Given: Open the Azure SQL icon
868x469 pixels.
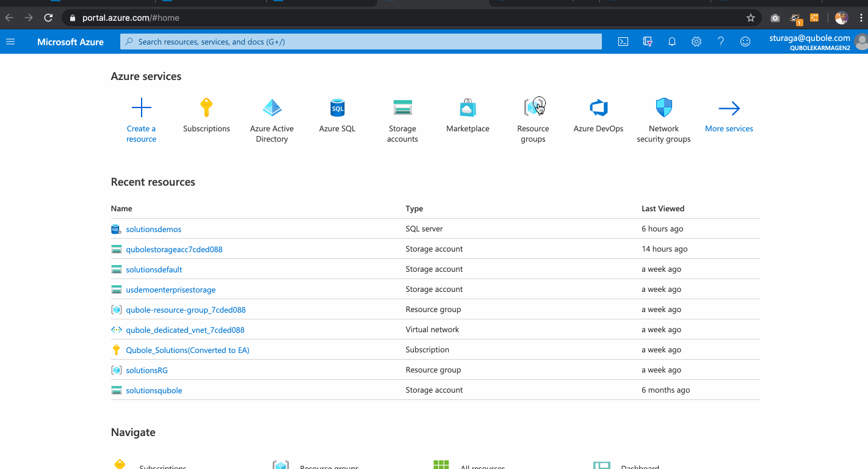Looking at the screenshot, I should [x=338, y=108].
